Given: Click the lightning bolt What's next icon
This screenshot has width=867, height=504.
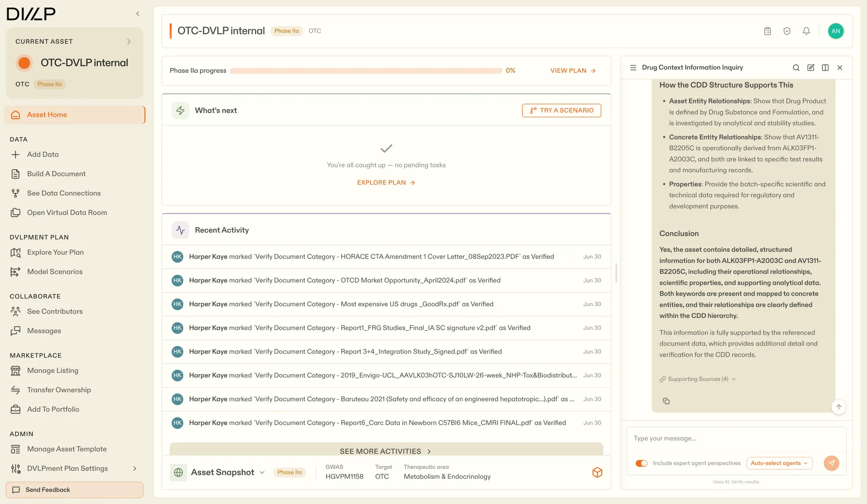Looking at the screenshot, I should (180, 111).
